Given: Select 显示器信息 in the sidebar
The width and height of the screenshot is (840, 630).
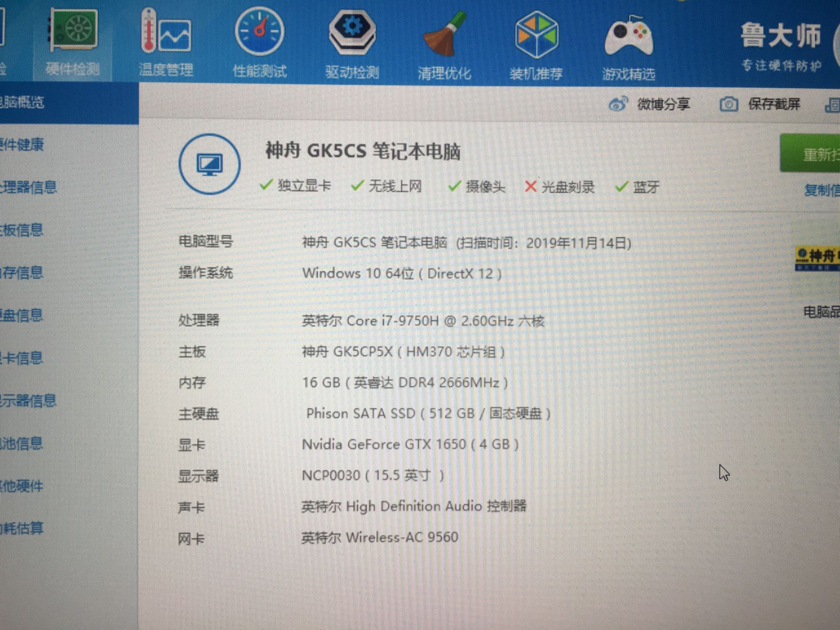Looking at the screenshot, I should coord(29,400).
